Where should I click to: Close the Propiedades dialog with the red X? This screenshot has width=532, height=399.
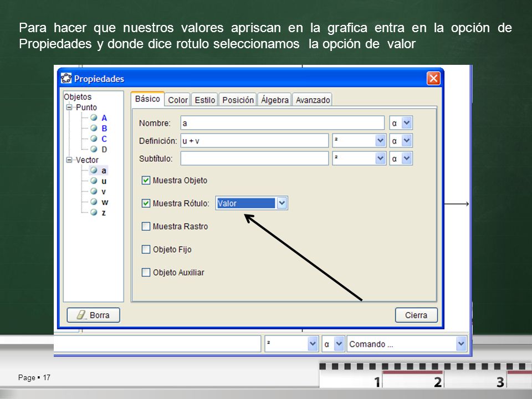(433, 78)
